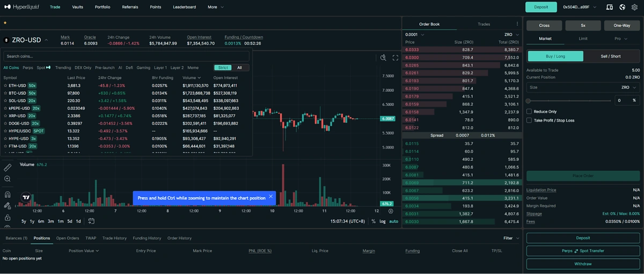Select the zoom-in chart tool
The image size is (644, 274).
point(8,179)
